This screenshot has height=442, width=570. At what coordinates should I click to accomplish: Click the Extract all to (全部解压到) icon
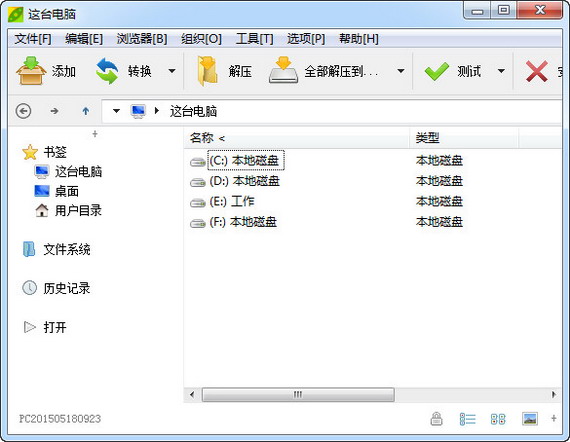pos(283,70)
